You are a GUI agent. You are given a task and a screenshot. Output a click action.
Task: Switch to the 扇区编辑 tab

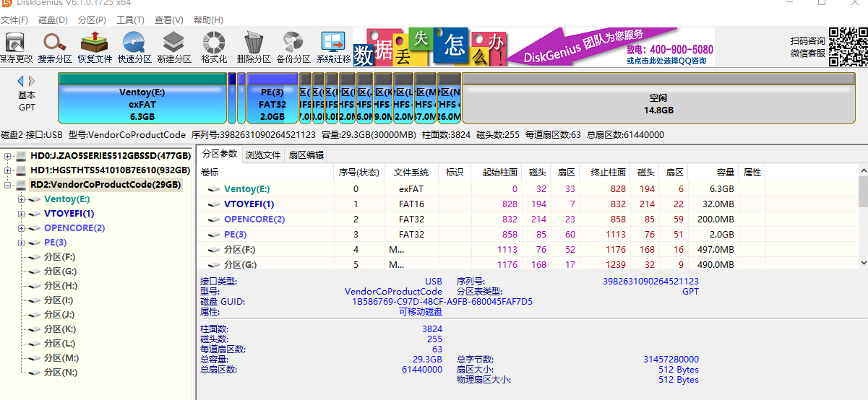tap(306, 155)
